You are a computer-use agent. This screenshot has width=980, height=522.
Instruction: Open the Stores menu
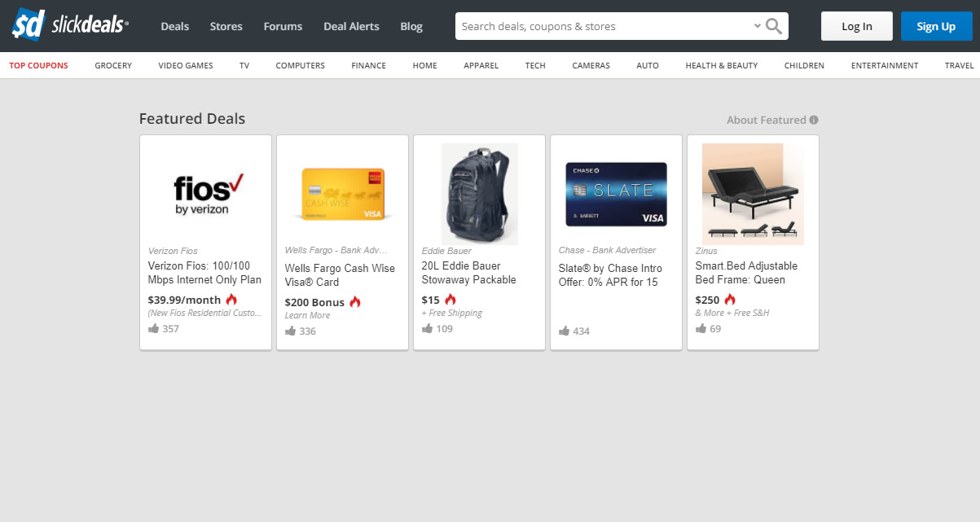226,26
